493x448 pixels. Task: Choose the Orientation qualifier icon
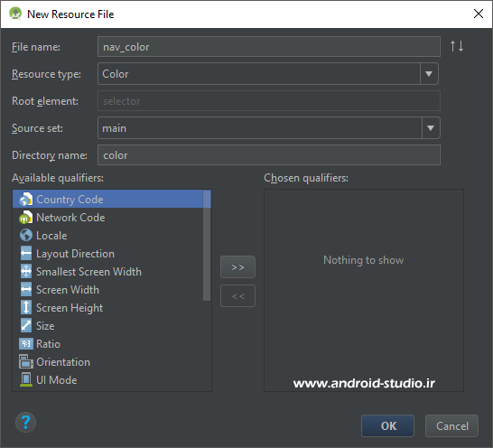(26, 362)
